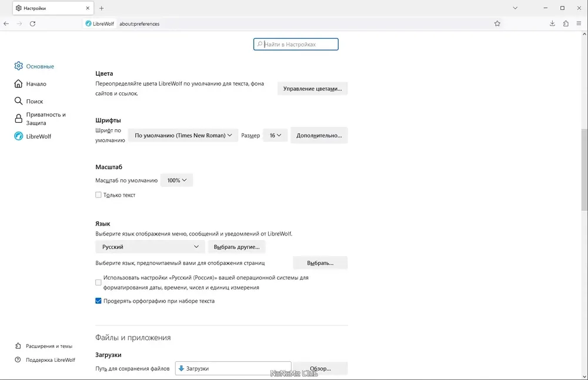Screen dimensions: 588x380
Task: Open a new tab with the plus icon
Action: 101,8
